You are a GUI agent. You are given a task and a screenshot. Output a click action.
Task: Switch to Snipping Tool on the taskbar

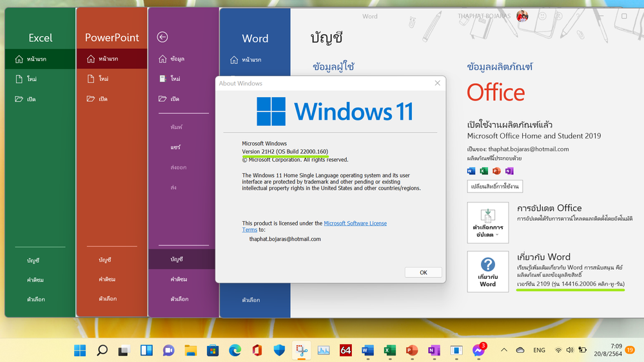[302, 350]
